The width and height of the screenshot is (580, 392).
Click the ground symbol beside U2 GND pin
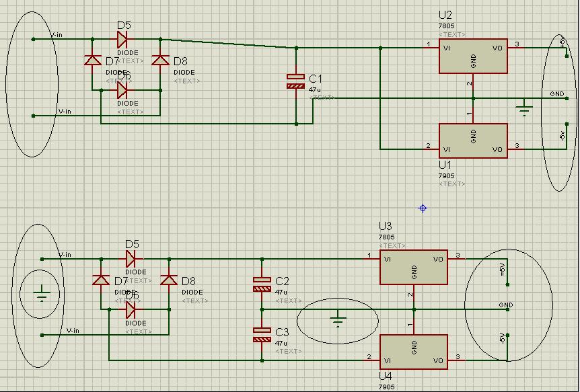click(x=524, y=109)
